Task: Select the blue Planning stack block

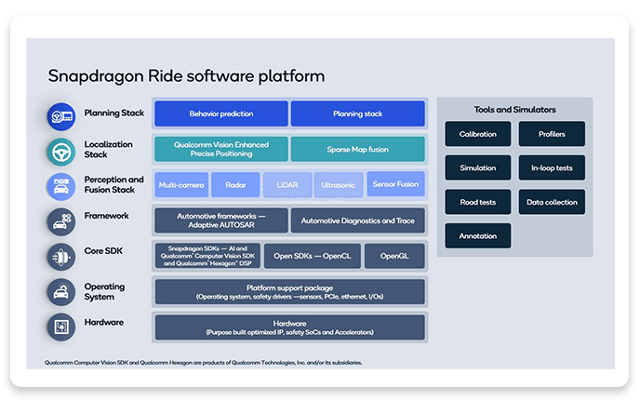Action: point(358,114)
